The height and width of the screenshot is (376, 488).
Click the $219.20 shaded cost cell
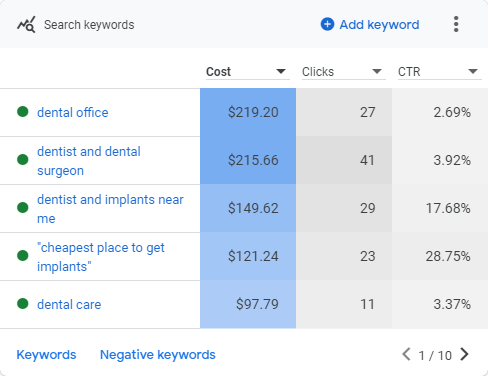click(x=248, y=112)
